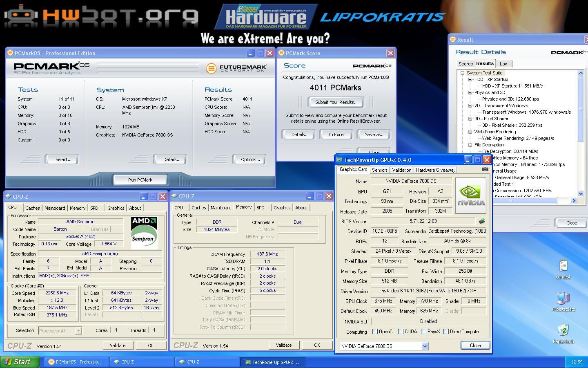This screenshot has height=368, width=588.
Task: Switch to PCMark05 taskbar item
Action: (76, 362)
